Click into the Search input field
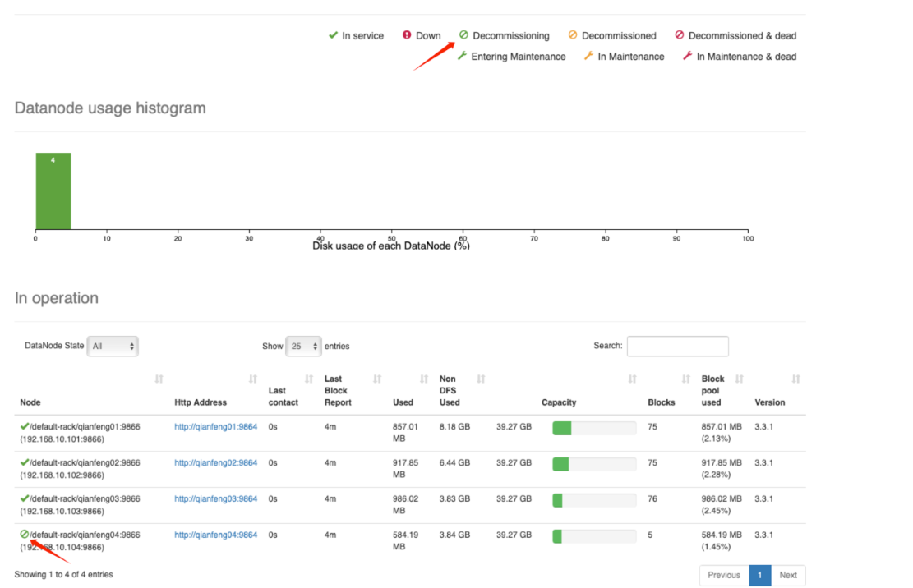The image size is (913, 588). pos(677,347)
